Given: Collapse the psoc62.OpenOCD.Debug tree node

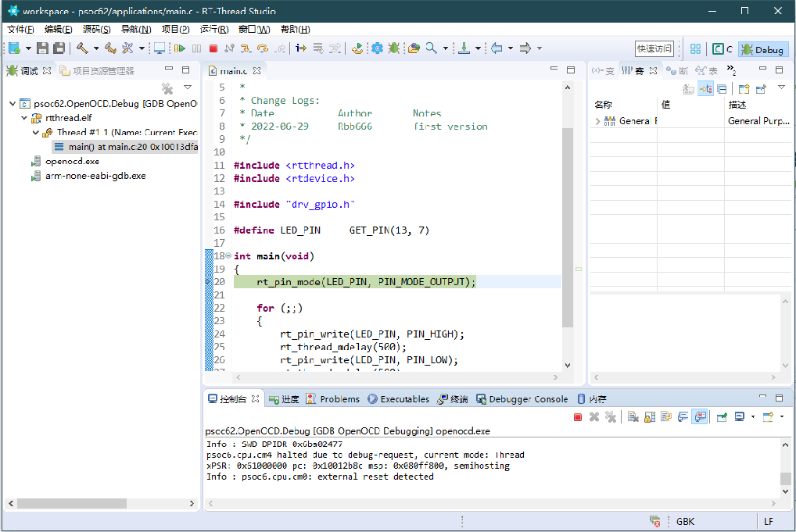Looking at the screenshot, I should point(13,103).
